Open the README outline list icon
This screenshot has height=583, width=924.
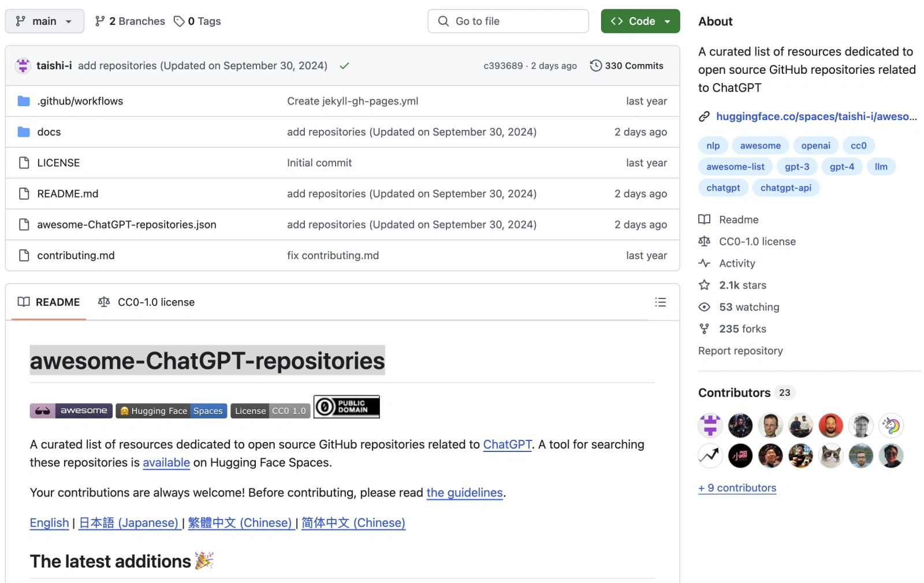[660, 302]
